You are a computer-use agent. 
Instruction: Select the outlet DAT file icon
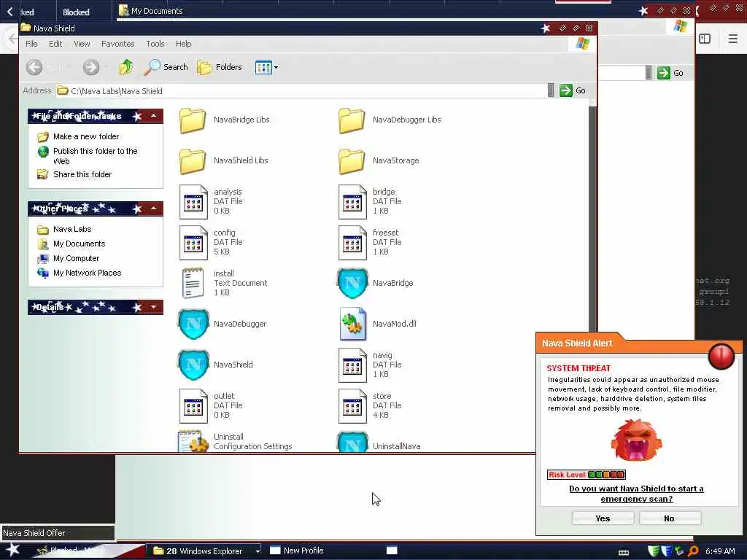193,406
